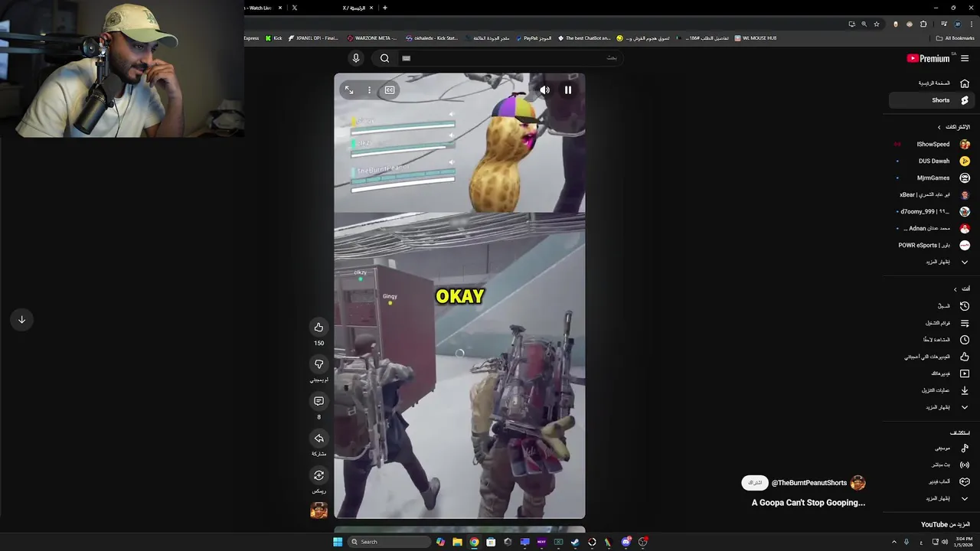Open a new browser tab

point(384,8)
